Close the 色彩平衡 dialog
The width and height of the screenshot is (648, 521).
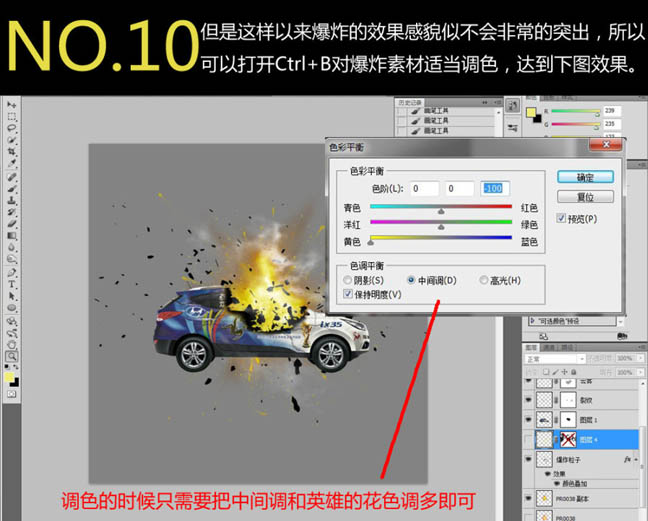pyautogui.click(x=606, y=144)
